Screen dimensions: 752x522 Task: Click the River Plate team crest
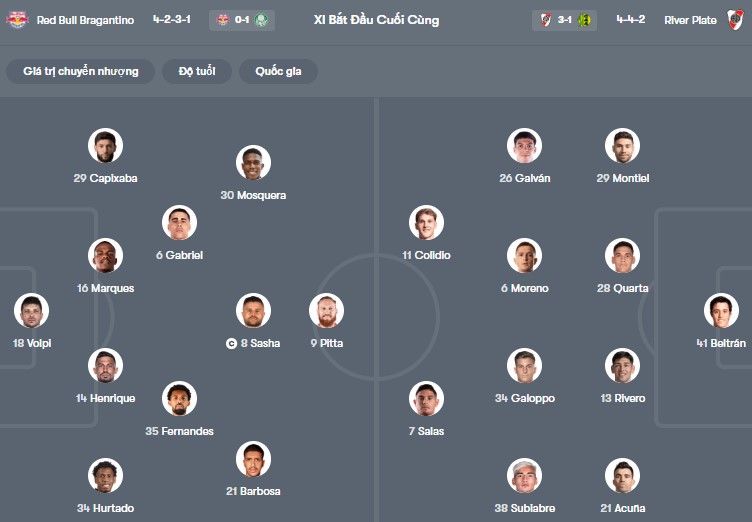point(736,20)
